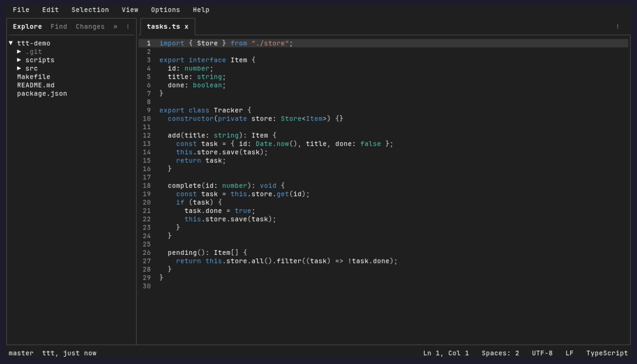Open the Help menu
This screenshot has width=637, height=364.
pyautogui.click(x=201, y=10)
